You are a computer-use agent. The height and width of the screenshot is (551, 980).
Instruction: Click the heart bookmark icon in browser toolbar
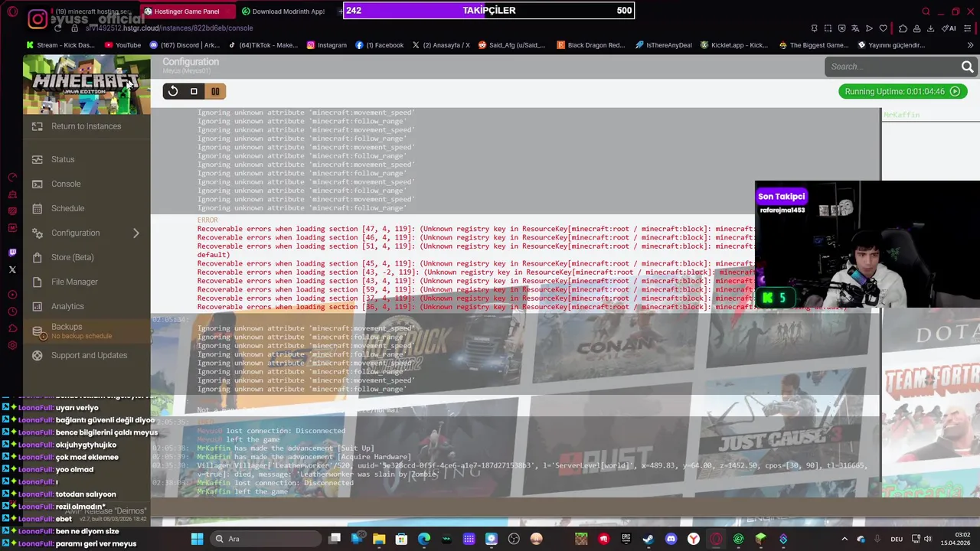[883, 28]
